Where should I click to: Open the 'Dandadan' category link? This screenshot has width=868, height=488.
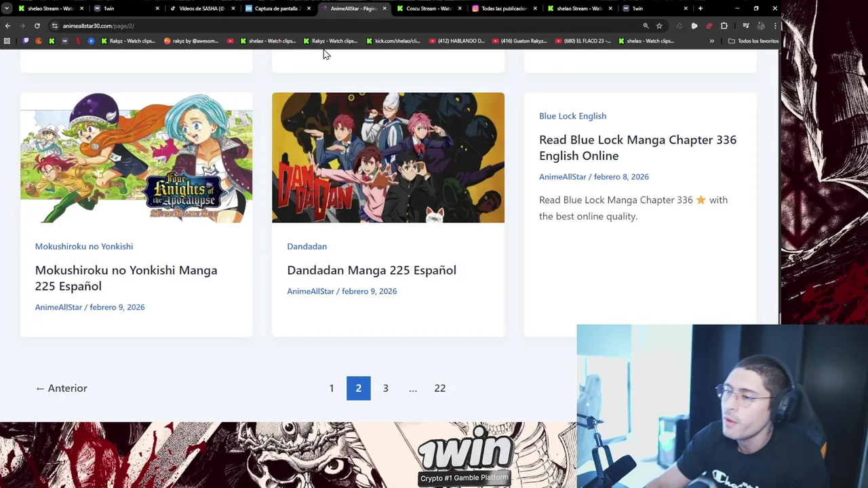point(307,246)
